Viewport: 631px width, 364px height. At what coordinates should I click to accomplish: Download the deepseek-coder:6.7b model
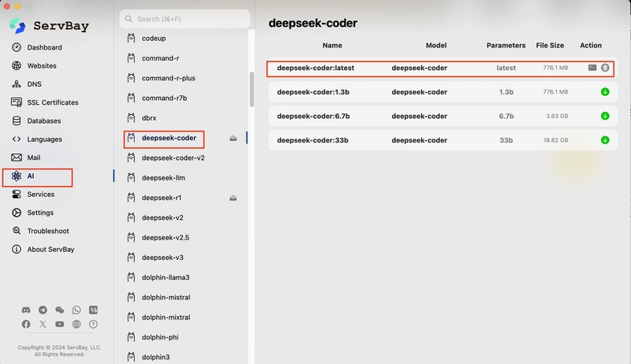coord(605,116)
